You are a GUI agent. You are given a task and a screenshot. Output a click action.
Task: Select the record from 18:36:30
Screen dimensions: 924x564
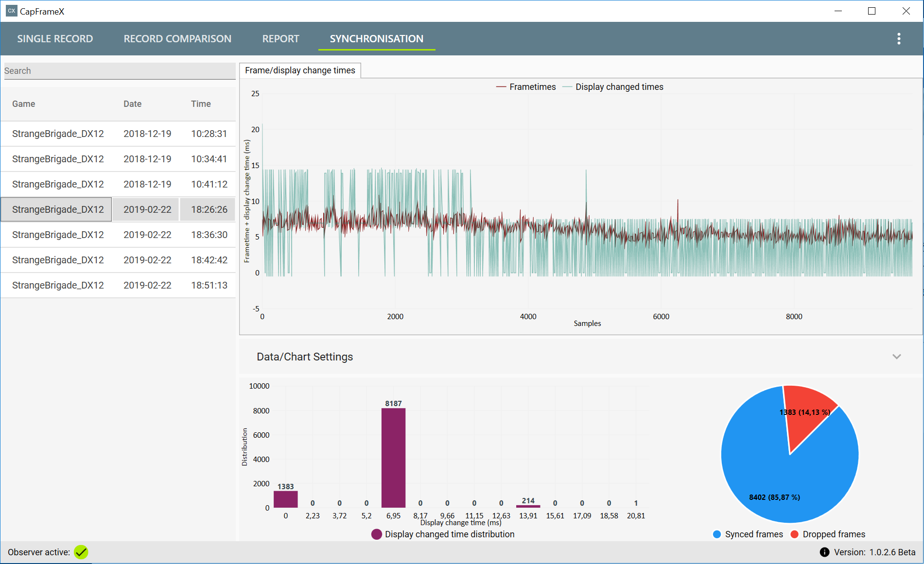pyautogui.click(x=118, y=235)
